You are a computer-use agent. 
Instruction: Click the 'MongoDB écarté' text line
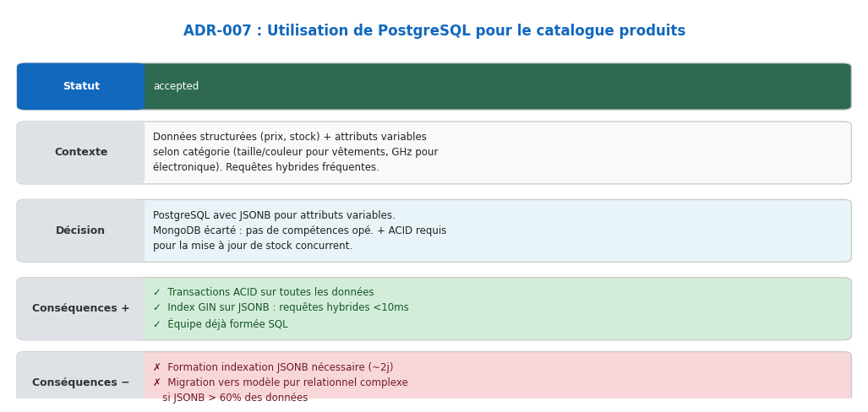pyautogui.click(x=299, y=231)
